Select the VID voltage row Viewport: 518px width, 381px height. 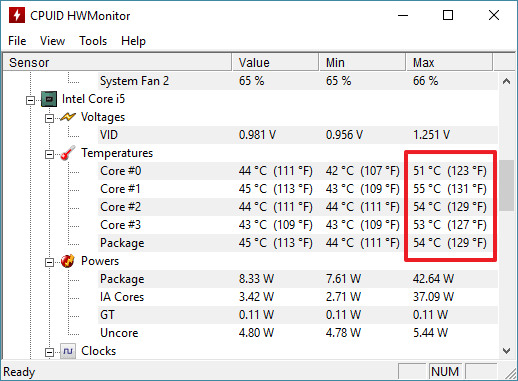(298, 135)
